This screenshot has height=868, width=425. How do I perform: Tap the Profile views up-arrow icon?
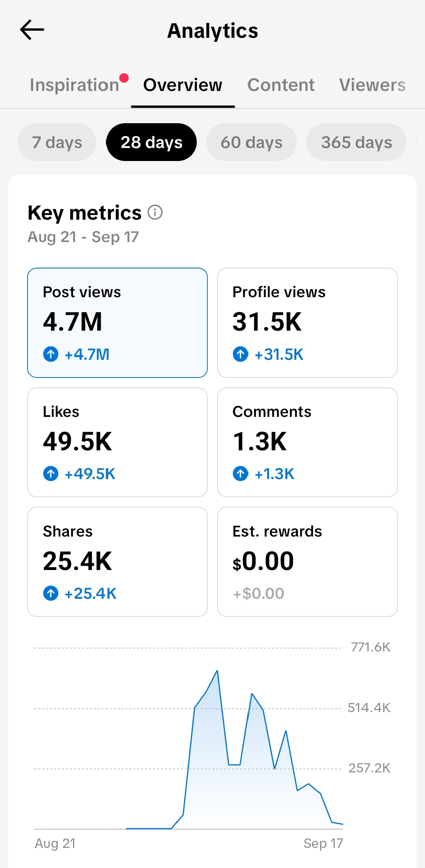(x=240, y=354)
